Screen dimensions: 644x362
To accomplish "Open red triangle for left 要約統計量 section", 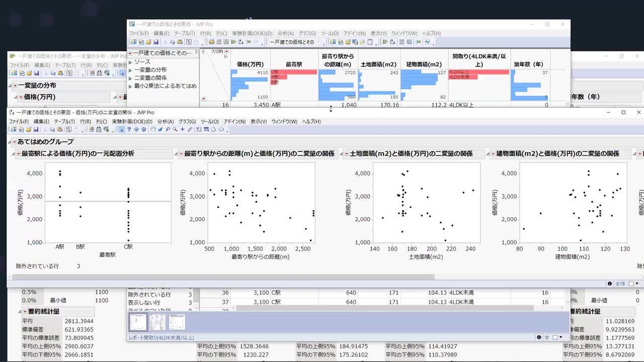I will click(x=25, y=312).
